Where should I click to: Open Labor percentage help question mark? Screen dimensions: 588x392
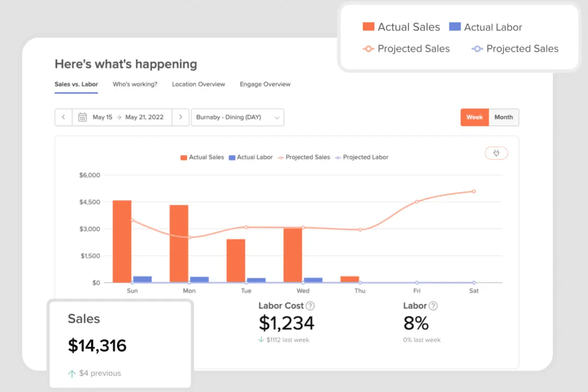(433, 306)
